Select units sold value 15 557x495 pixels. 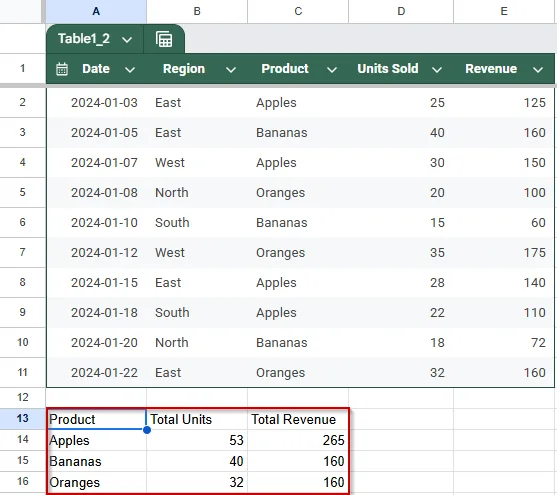tap(401, 222)
